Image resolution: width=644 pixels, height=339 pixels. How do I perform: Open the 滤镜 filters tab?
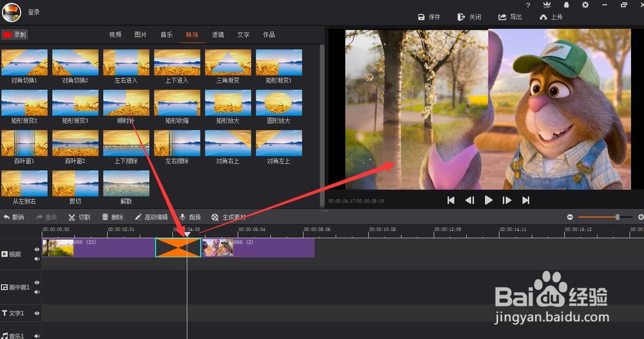(x=218, y=35)
